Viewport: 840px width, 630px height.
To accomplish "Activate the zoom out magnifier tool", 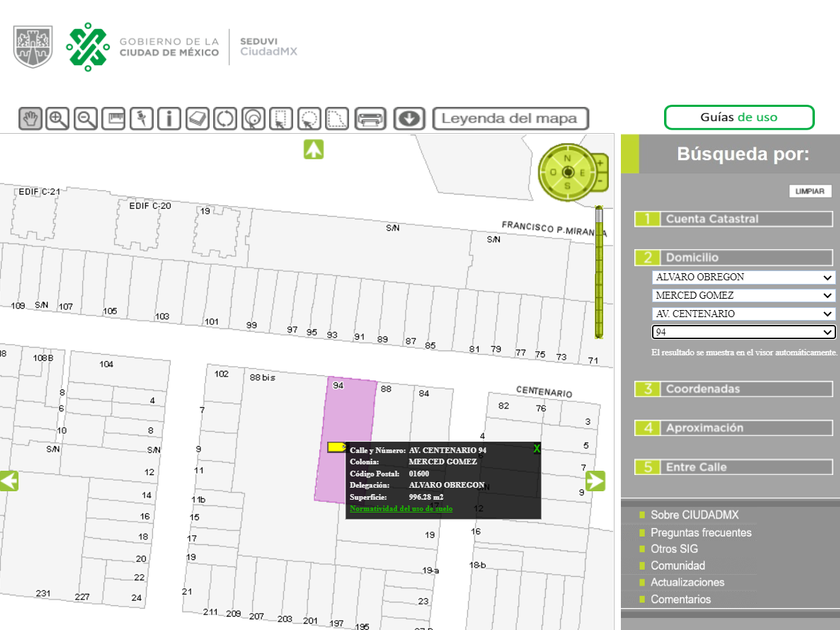I will [x=86, y=119].
